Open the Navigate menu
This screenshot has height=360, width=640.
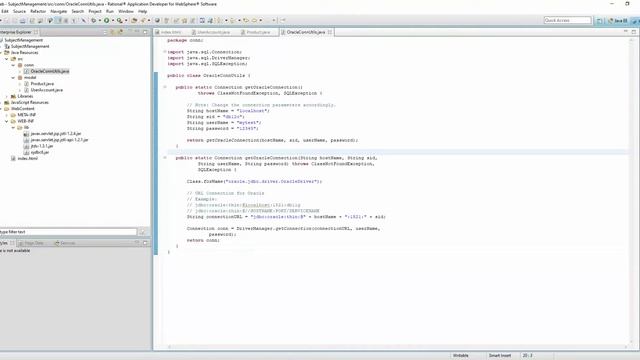tap(58, 11)
